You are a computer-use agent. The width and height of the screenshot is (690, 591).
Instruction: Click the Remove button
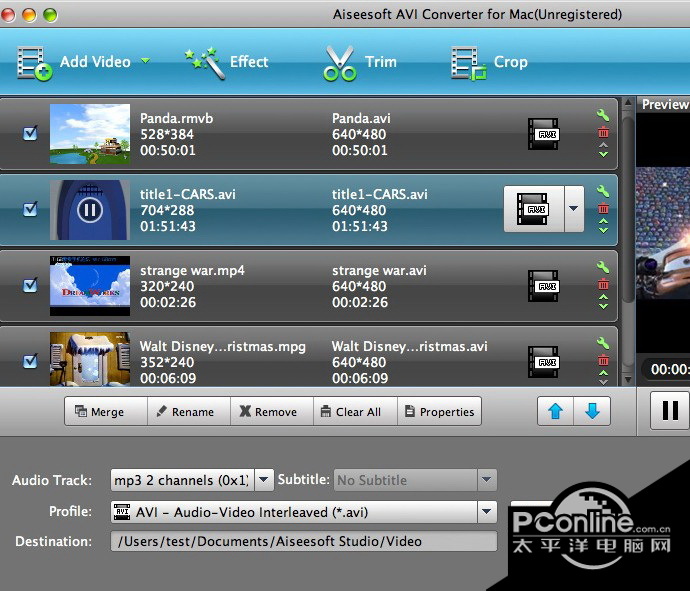(272, 411)
